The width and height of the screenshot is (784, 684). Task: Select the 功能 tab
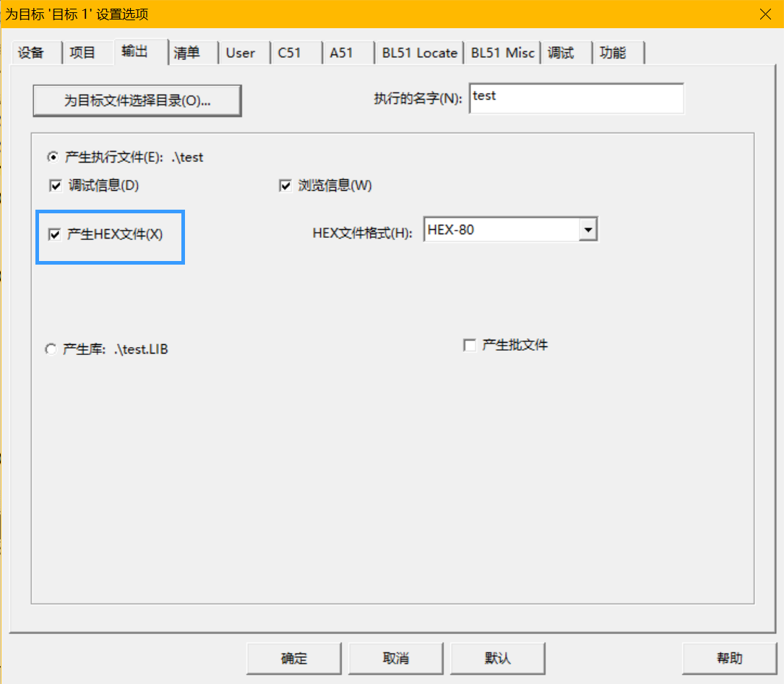tap(612, 53)
